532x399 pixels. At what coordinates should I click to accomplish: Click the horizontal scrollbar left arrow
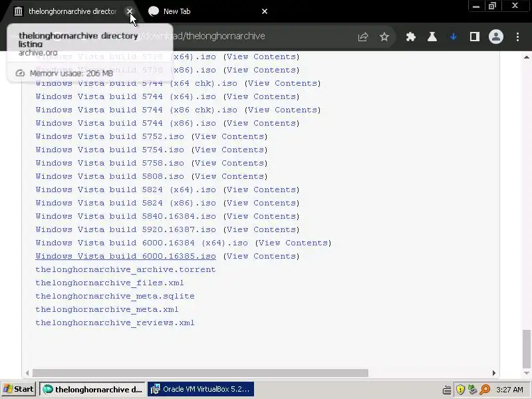click(27, 373)
